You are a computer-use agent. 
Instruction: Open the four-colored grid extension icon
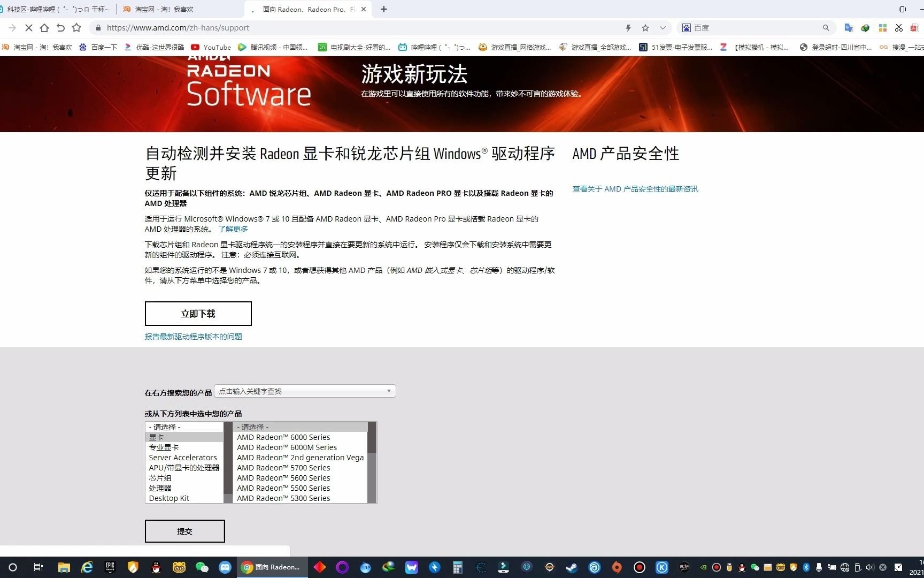point(883,28)
